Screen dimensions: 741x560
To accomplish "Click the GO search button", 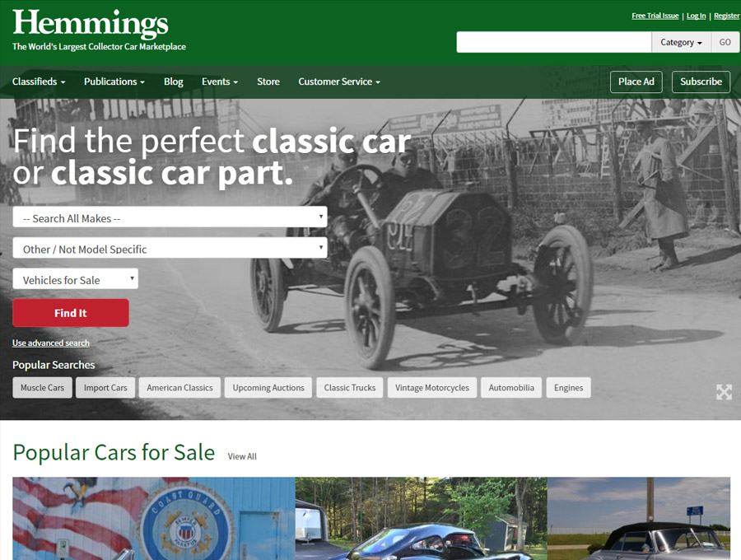I will tap(725, 42).
